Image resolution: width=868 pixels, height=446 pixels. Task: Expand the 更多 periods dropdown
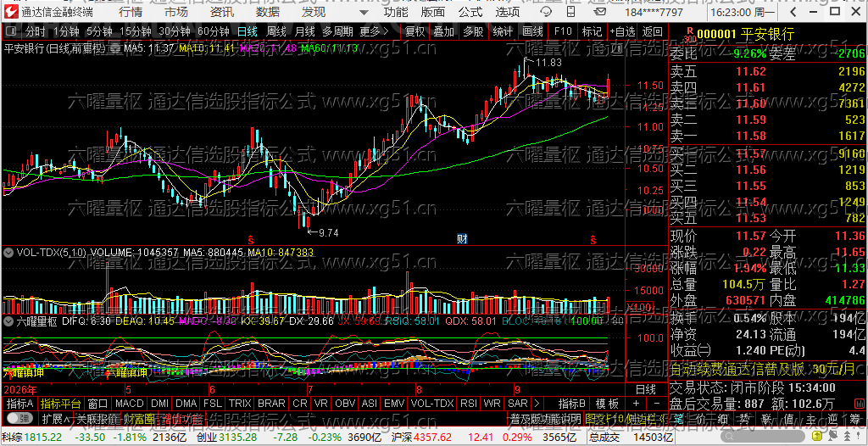pyautogui.click(x=374, y=31)
